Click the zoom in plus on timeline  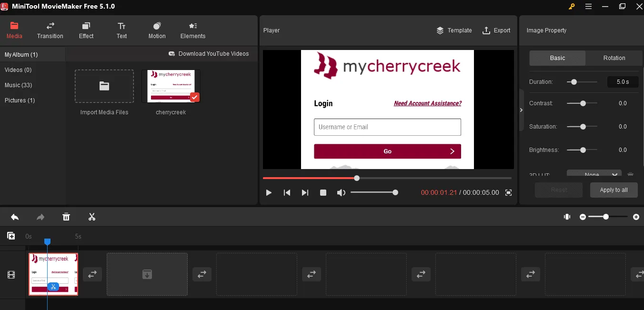click(636, 217)
